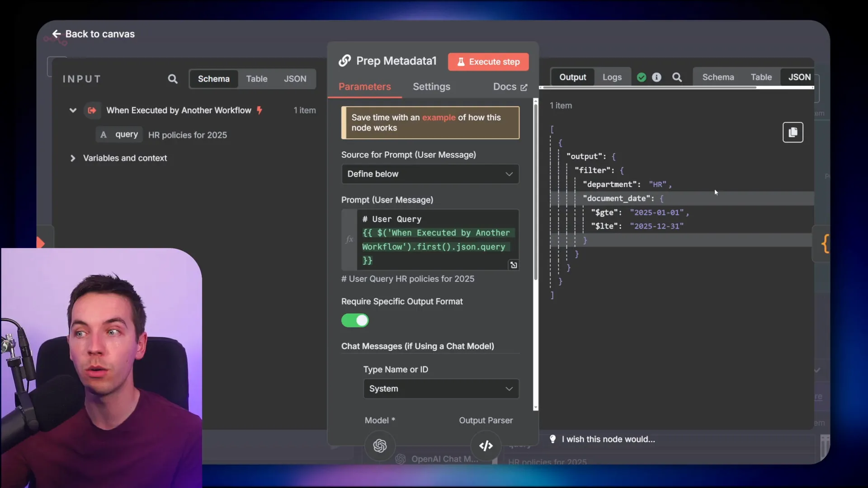
Task: Collapse When Executed by Another Workflow
Action: click(x=73, y=110)
